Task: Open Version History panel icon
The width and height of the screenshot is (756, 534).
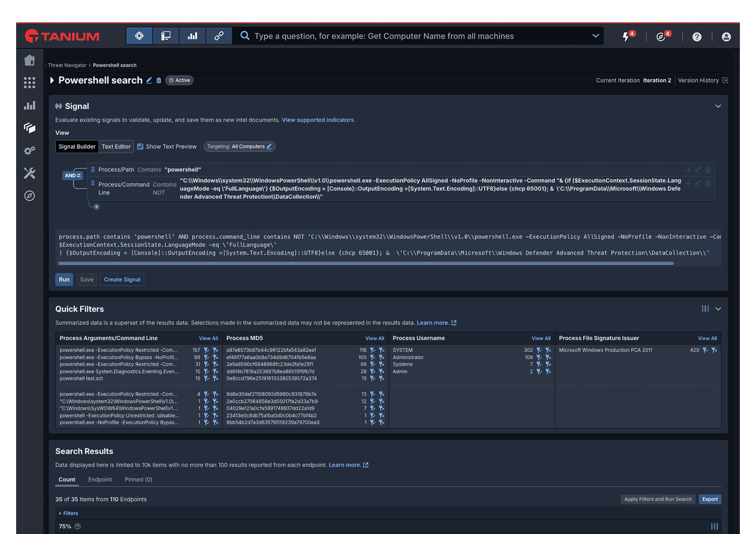Action: coord(725,81)
